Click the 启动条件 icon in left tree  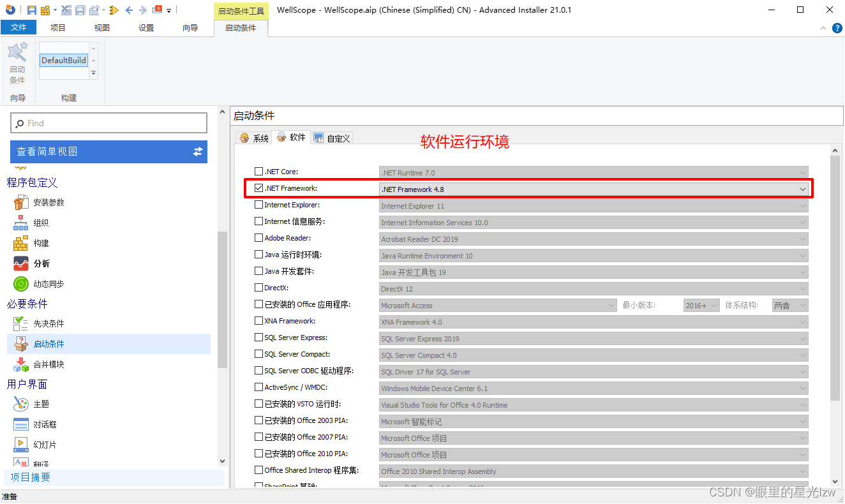[x=21, y=344]
